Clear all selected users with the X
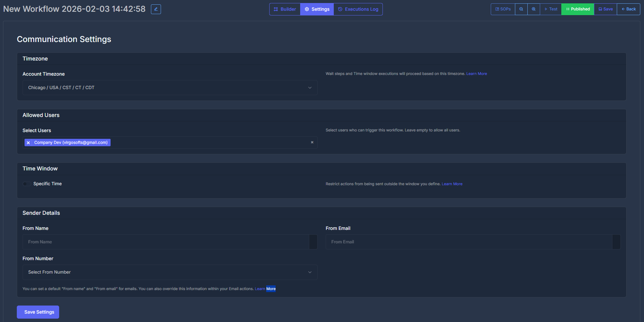 tap(312, 143)
